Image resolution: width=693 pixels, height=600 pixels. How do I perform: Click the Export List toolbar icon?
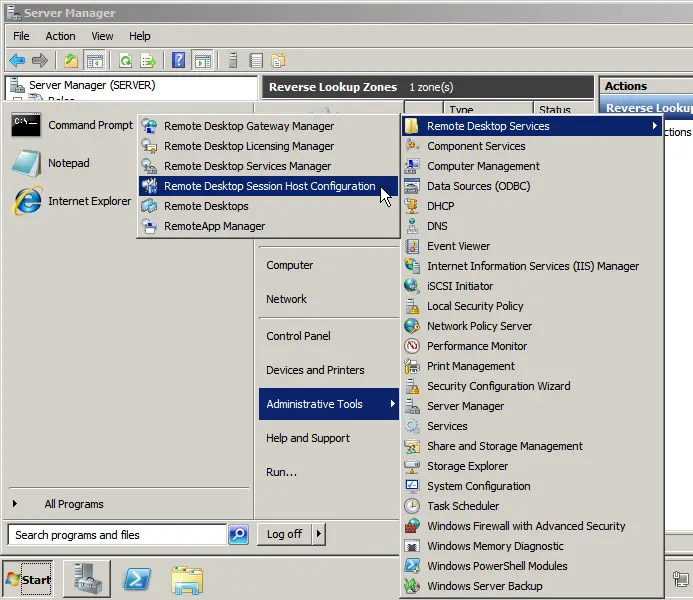pyautogui.click(x=148, y=60)
